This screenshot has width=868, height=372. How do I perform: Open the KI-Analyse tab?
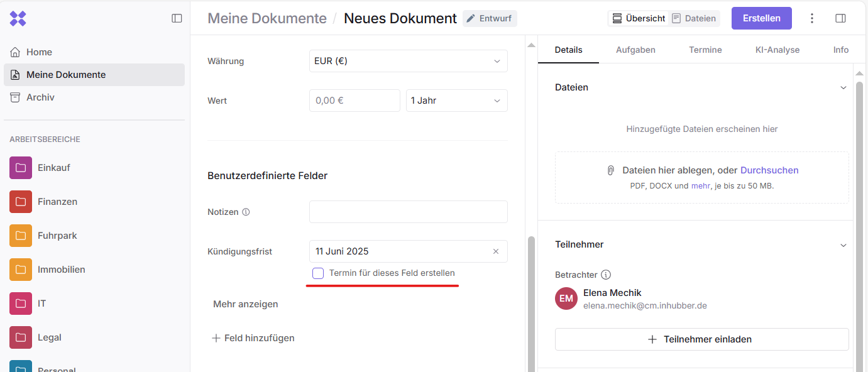point(777,50)
